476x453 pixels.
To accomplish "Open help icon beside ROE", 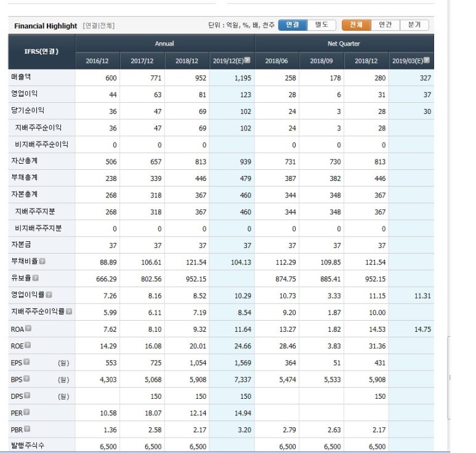I will 28,345.
